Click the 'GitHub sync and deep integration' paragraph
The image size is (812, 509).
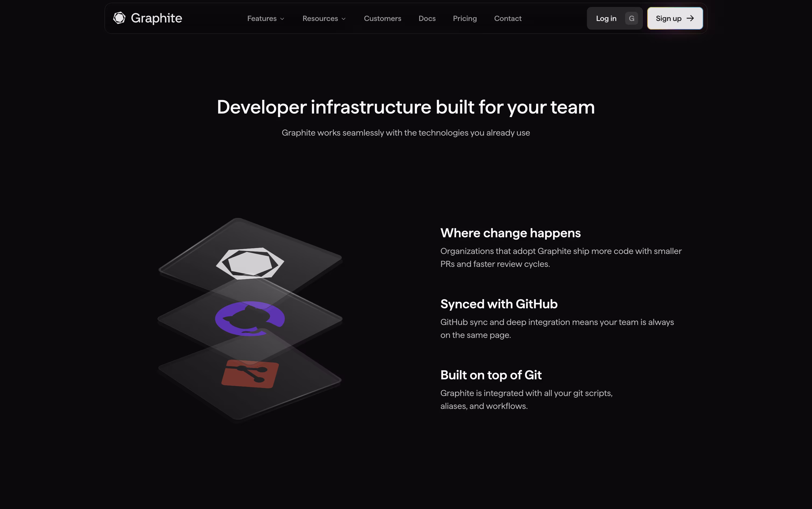coord(557,328)
